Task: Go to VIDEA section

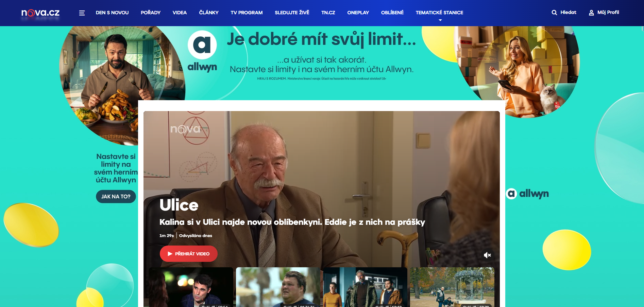Action: (x=180, y=13)
